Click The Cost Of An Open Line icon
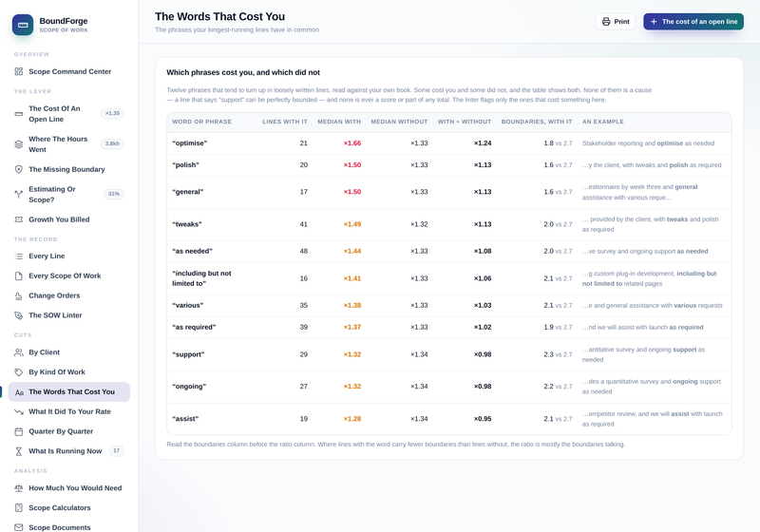The height and width of the screenshot is (532, 760). 18,114
